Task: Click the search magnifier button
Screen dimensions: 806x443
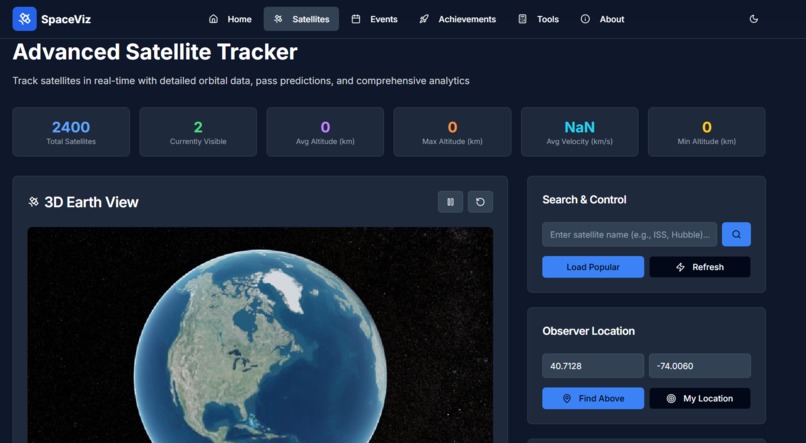Action: [x=736, y=234]
